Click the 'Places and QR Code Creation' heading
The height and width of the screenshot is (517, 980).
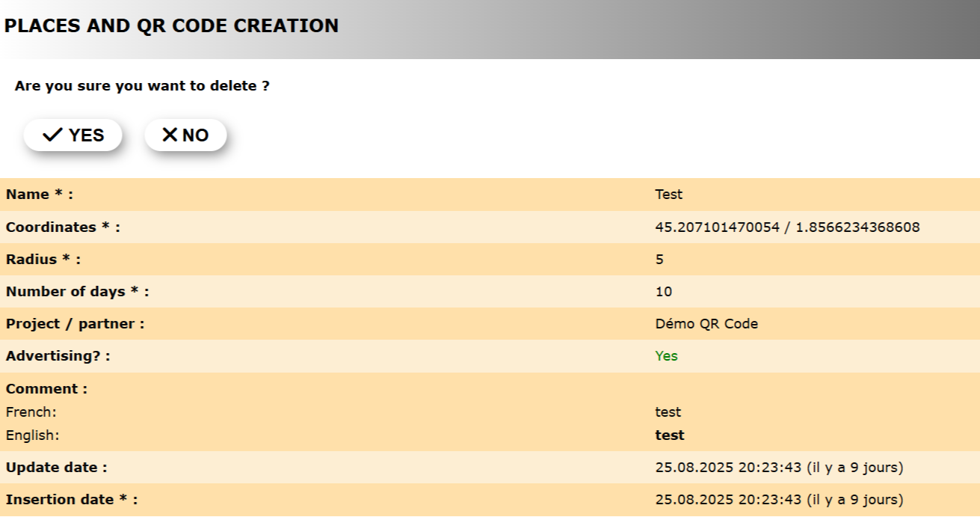pos(171,25)
